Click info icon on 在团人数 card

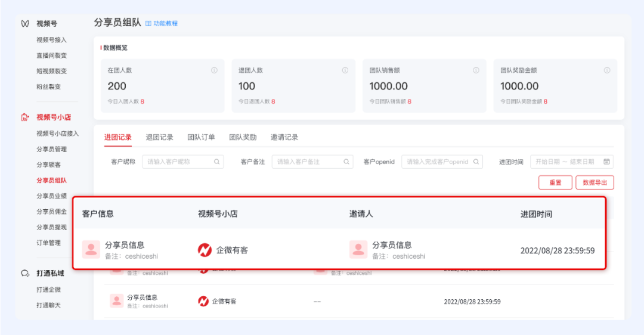(x=214, y=70)
